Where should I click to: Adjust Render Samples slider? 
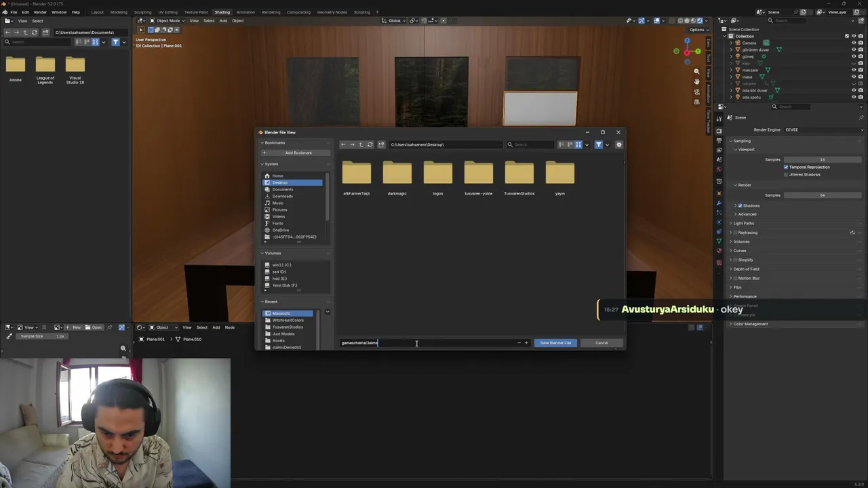[x=823, y=195]
